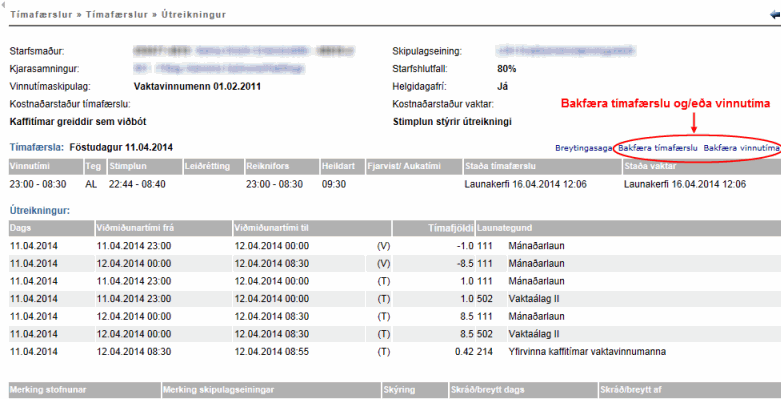Click the stamp time 22:44 - 08:40
The width and height of the screenshot is (781, 399).
click(137, 184)
